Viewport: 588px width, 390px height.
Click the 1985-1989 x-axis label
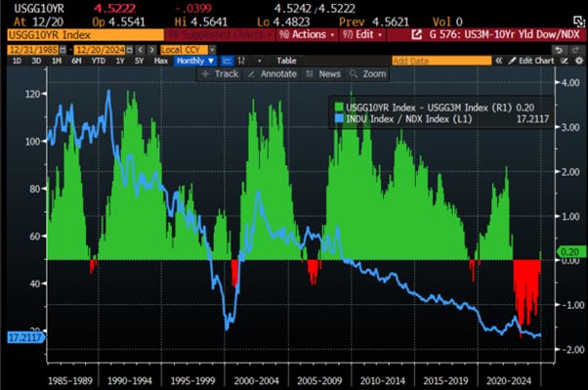70,381
